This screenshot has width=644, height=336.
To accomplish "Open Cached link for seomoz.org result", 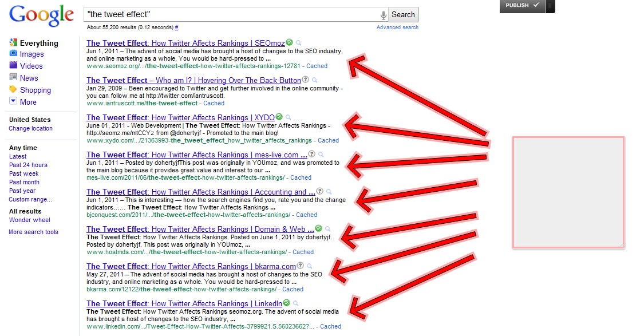I will pyautogui.click(x=317, y=66).
